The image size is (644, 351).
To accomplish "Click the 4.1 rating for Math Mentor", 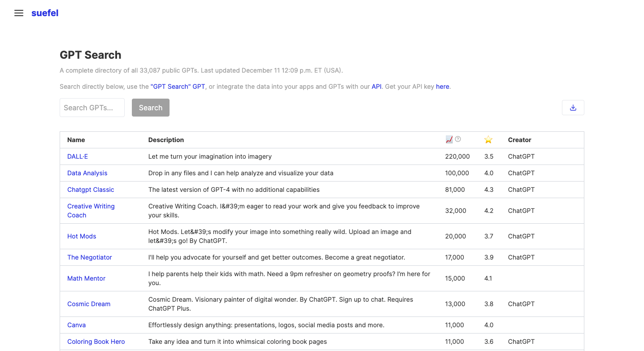I will 488,278.
